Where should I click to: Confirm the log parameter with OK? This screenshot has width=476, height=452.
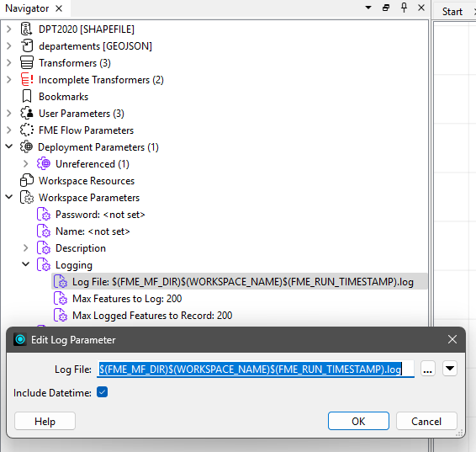tap(358, 421)
